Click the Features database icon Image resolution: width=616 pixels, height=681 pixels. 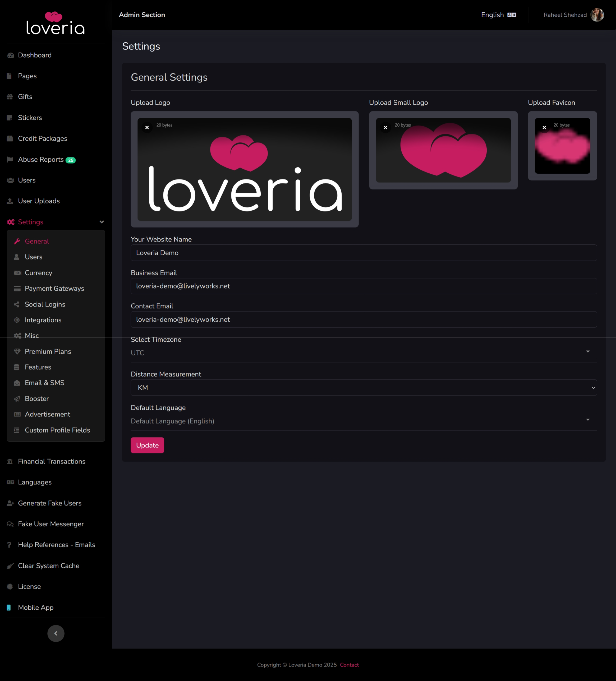(x=17, y=367)
